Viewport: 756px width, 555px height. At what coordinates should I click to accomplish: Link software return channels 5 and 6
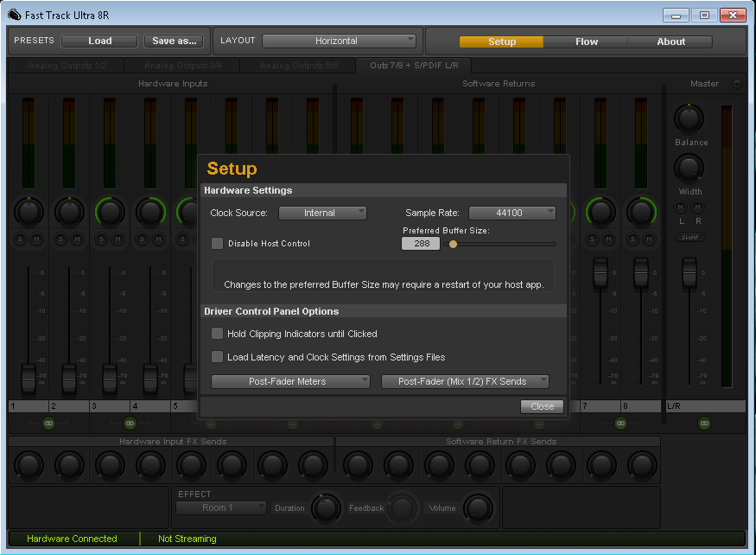(x=539, y=424)
